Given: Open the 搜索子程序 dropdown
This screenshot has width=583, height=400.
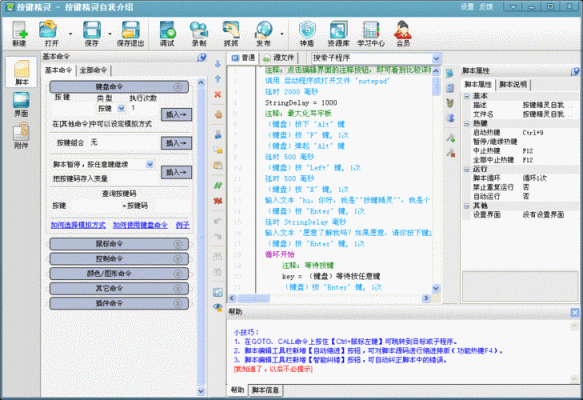Looking at the screenshot, I should point(437,58).
